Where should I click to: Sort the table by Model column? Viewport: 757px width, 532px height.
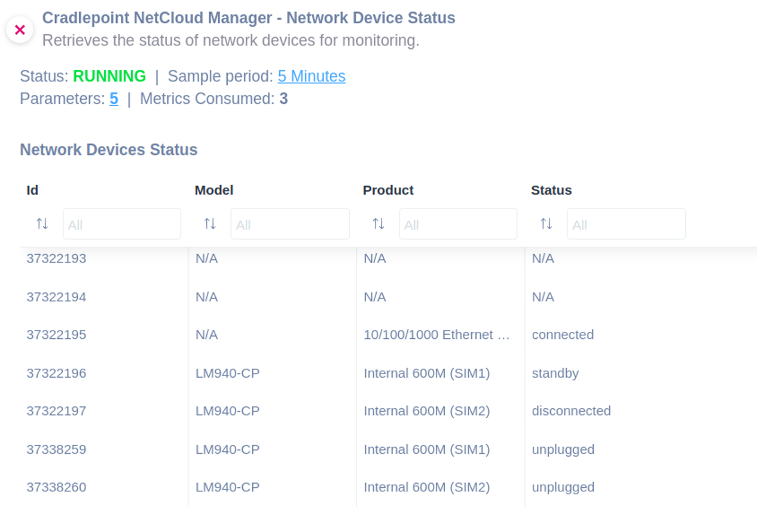210,224
